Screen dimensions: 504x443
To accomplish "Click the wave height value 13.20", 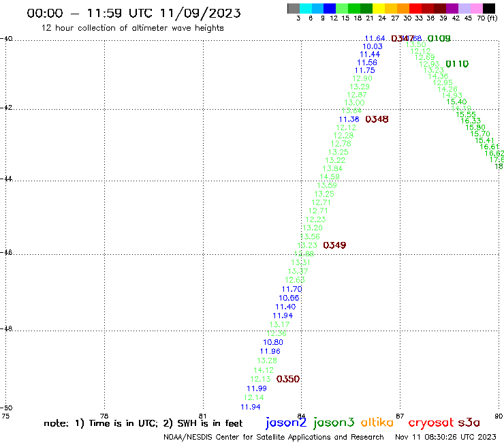I will point(313,228).
